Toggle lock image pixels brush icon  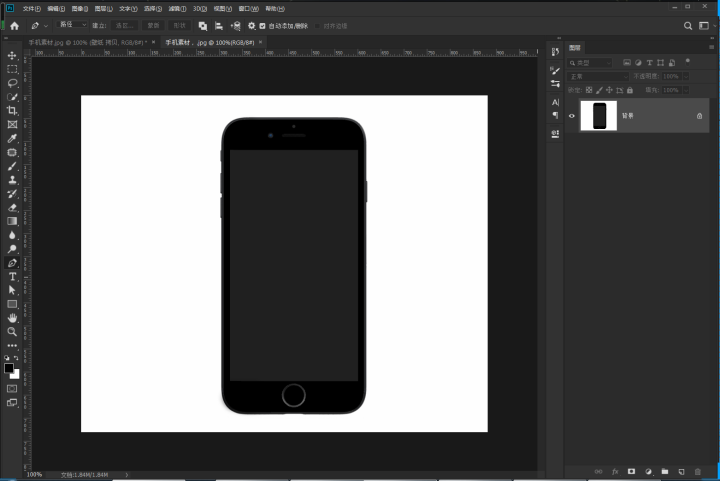click(599, 90)
